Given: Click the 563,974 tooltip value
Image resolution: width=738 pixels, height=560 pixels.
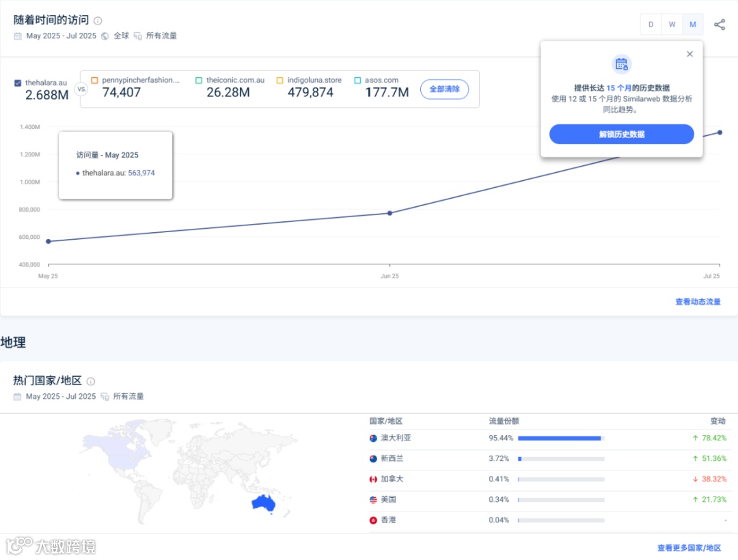Looking at the screenshot, I should [141, 173].
